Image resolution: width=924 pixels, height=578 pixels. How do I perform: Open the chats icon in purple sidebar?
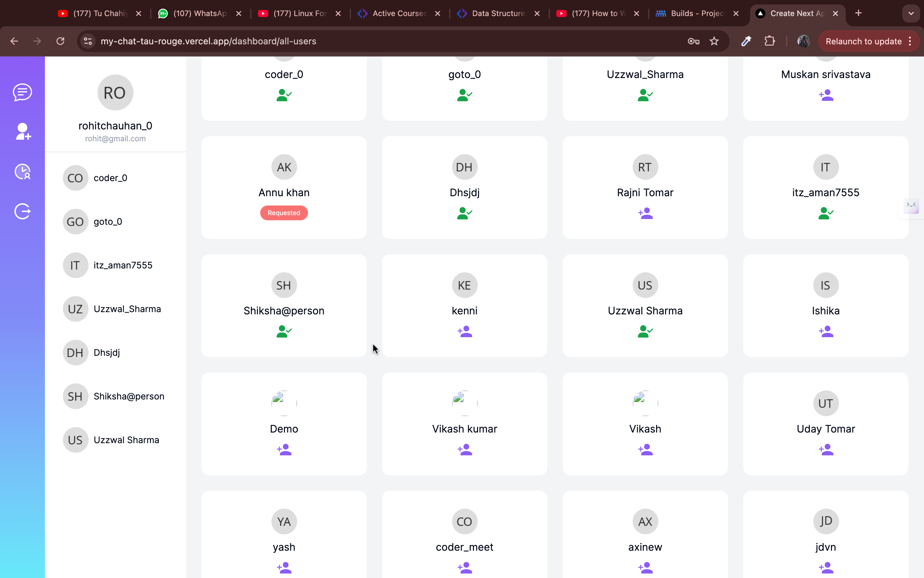pos(22,92)
